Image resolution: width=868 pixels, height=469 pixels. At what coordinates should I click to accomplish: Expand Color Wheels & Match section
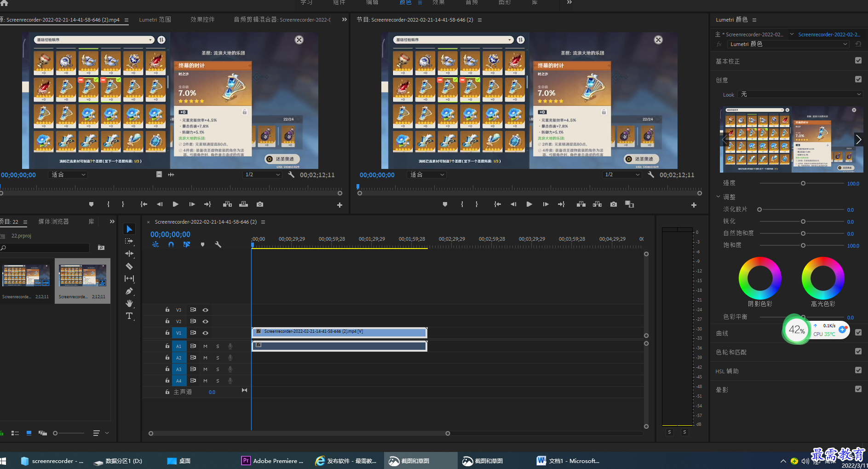click(731, 352)
